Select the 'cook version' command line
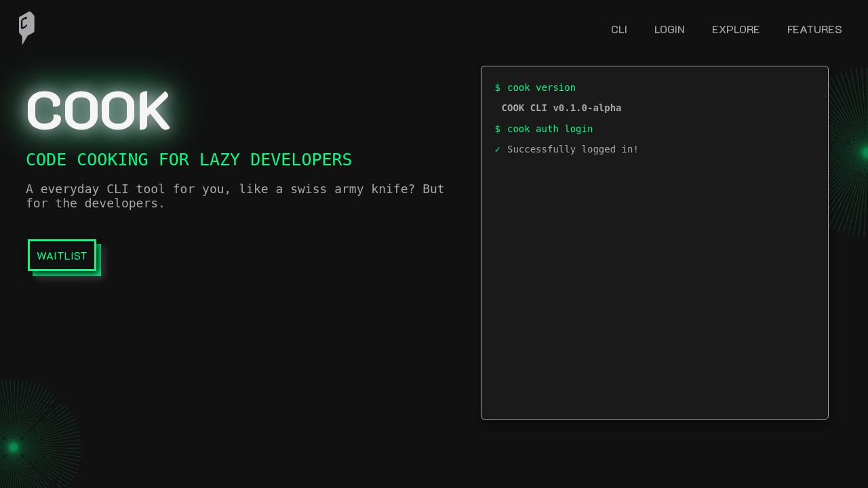This screenshot has width=868, height=488. point(535,87)
